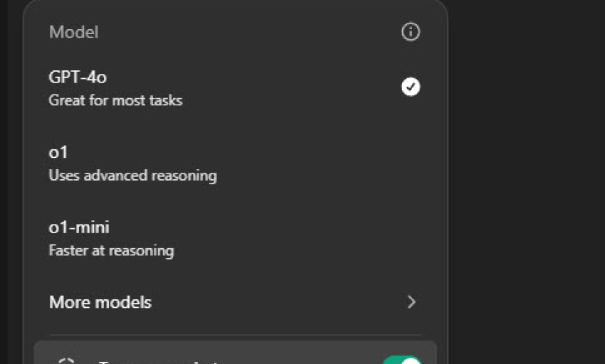Choose the o1 model option

[235, 164]
